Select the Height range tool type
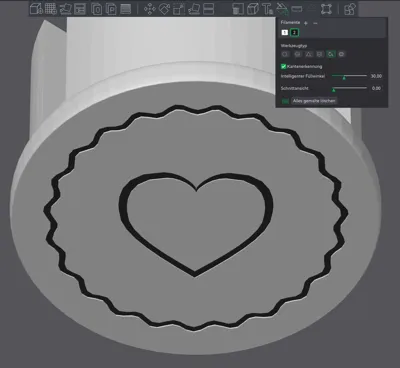 pyautogui.click(x=320, y=54)
